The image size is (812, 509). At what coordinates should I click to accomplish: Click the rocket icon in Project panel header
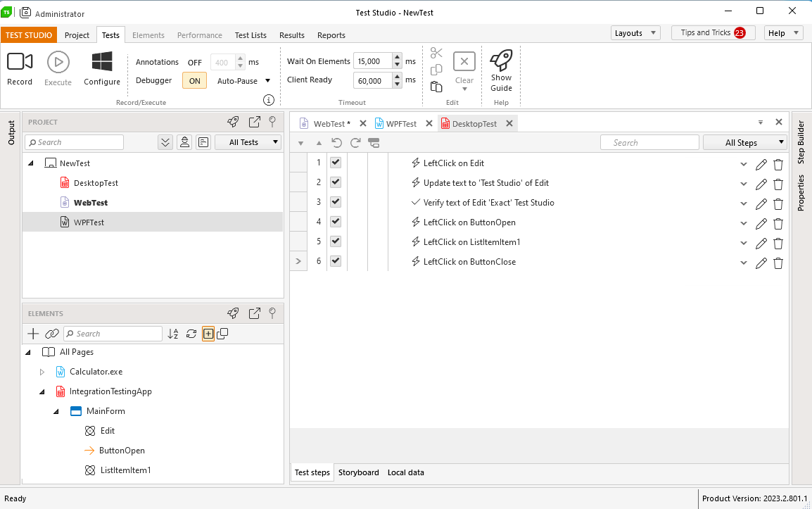click(233, 122)
